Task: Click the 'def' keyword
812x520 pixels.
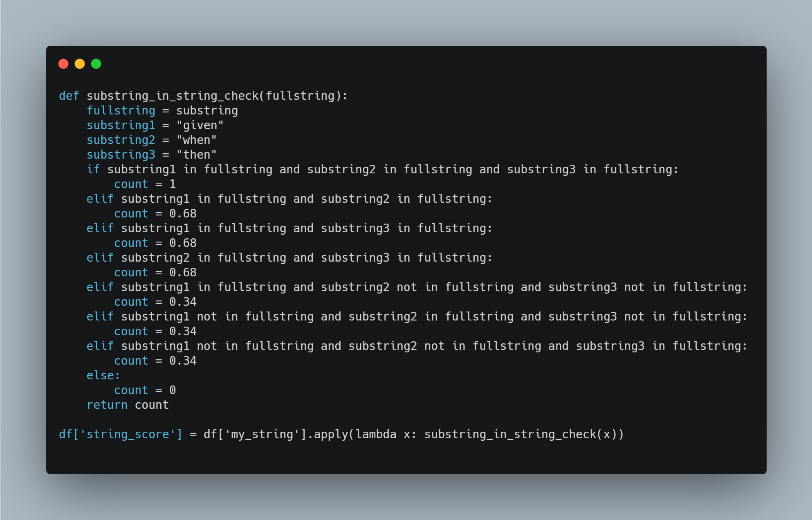Action: (69, 96)
